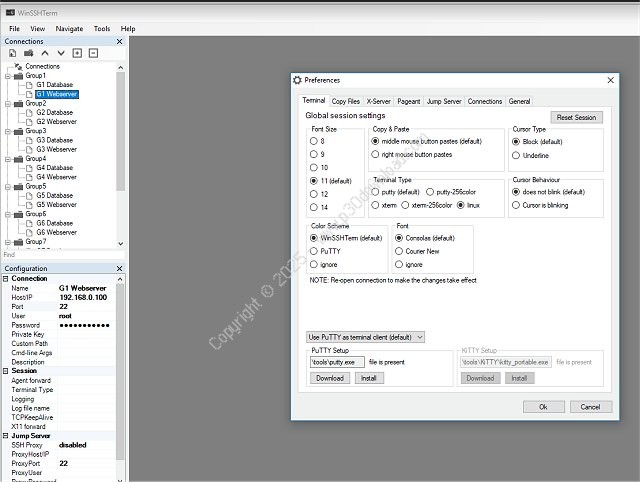Click the User value root
640x482 pixels.
[x=65, y=316]
